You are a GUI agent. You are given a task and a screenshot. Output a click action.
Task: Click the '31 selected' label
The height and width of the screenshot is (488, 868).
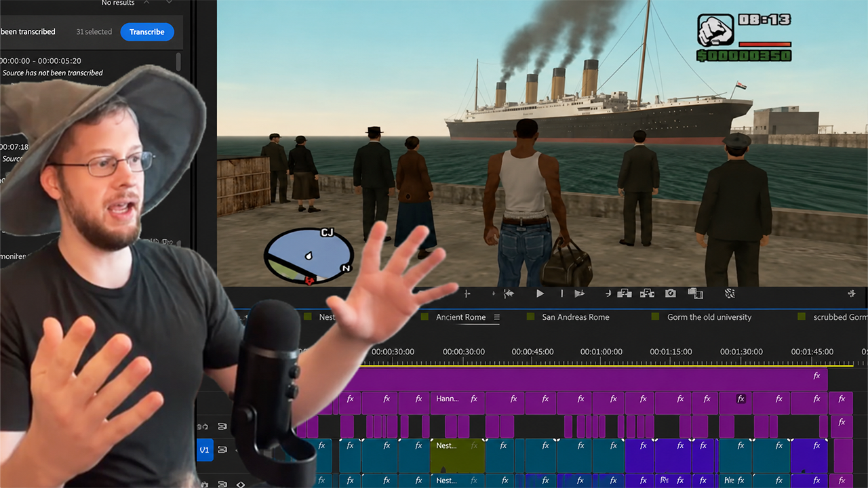[94, 32]
